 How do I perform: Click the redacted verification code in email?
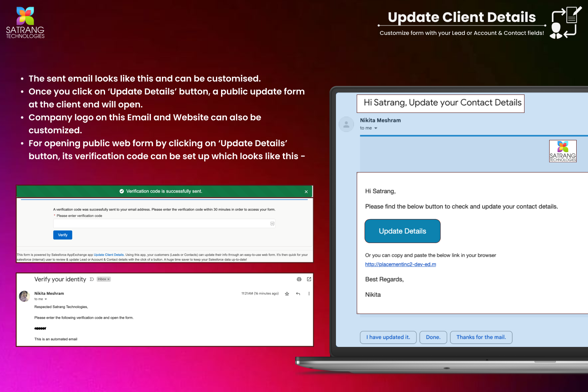(x=40, y=328)
